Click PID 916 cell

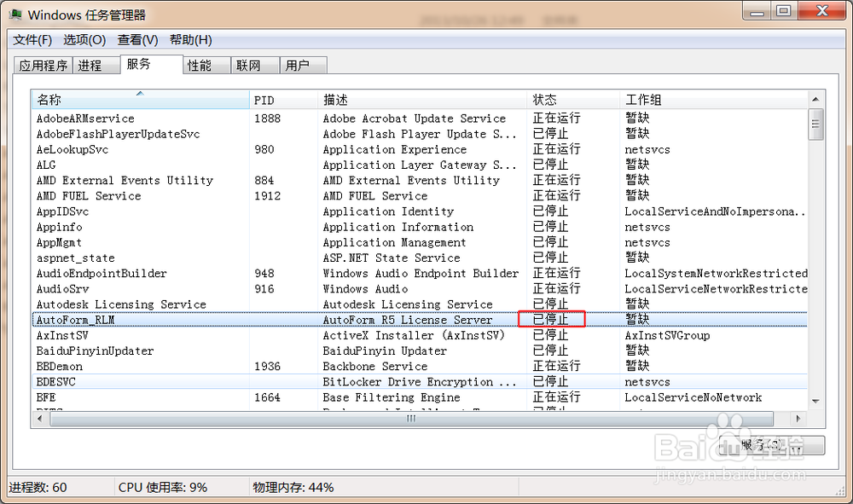tap(264, 289)
